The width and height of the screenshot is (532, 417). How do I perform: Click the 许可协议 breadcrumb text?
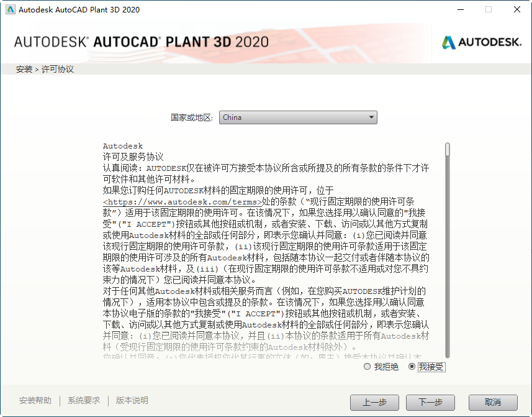(x=57, y=69)
